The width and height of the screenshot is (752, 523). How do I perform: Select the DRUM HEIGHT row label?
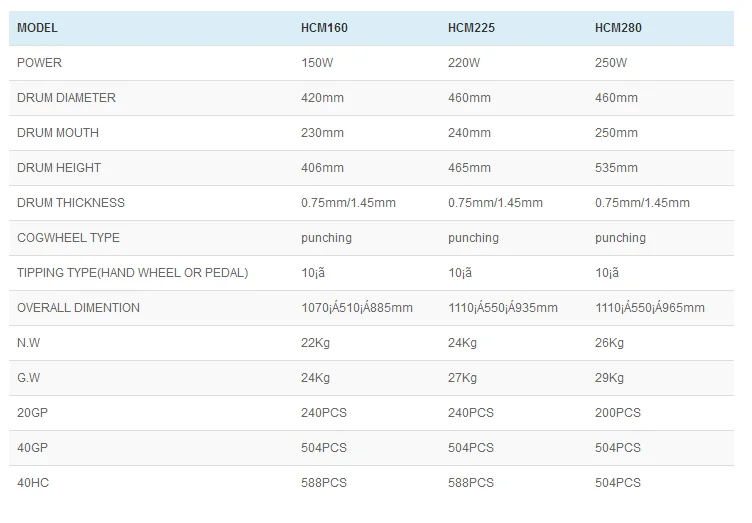tap(59, 168)
